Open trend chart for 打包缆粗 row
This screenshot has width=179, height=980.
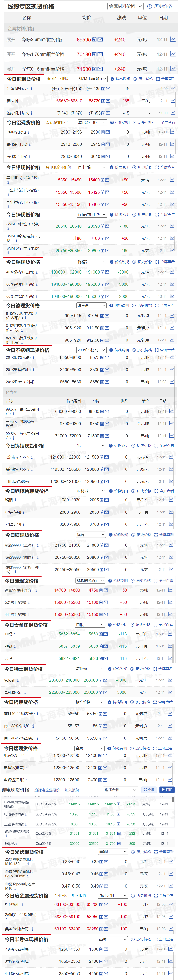[x=170, y=904]
